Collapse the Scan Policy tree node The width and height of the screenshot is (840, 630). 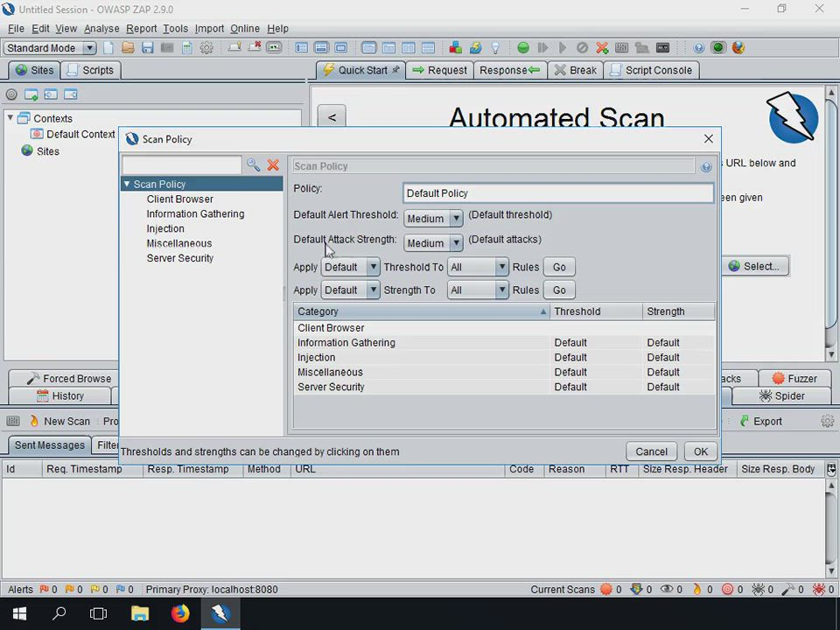(127, 185)
